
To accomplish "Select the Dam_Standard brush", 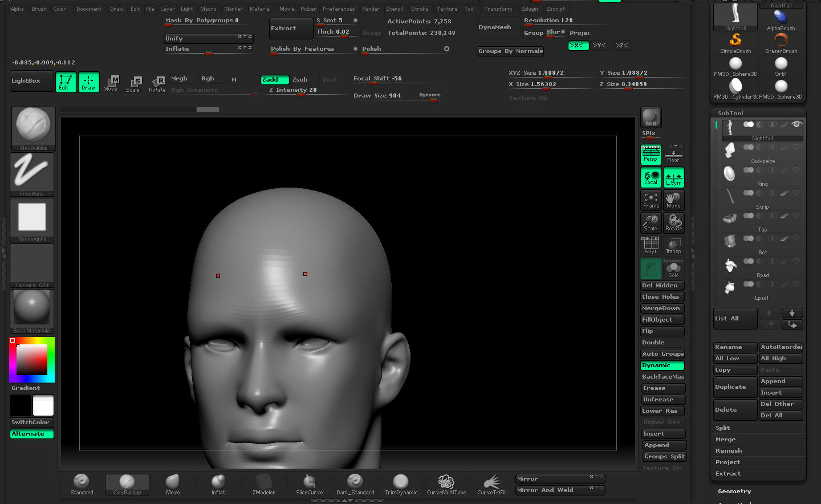I will click(355, 484).
